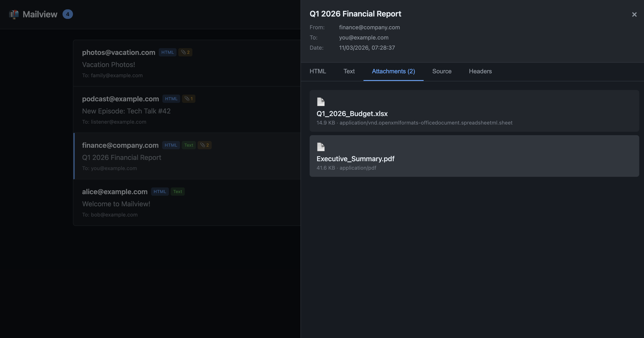Image resolution: width=644 pixels, height=338 pixels.
Task: Click the Q1 2026 Financial Report panel heading
Action: coord(355,14)
